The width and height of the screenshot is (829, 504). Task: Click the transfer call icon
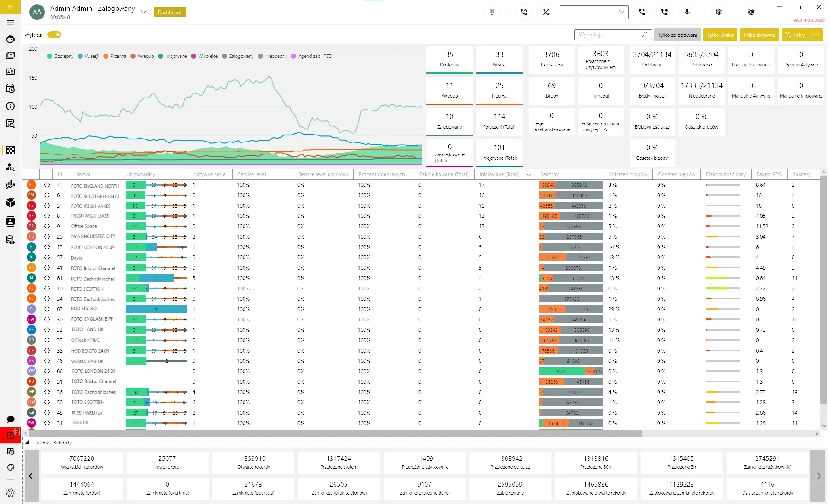(x=664, y=12)
